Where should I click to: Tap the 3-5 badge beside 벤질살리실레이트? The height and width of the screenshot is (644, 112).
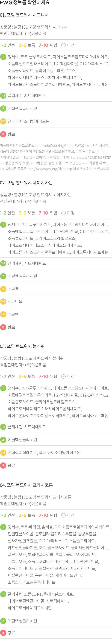(3, 453)
